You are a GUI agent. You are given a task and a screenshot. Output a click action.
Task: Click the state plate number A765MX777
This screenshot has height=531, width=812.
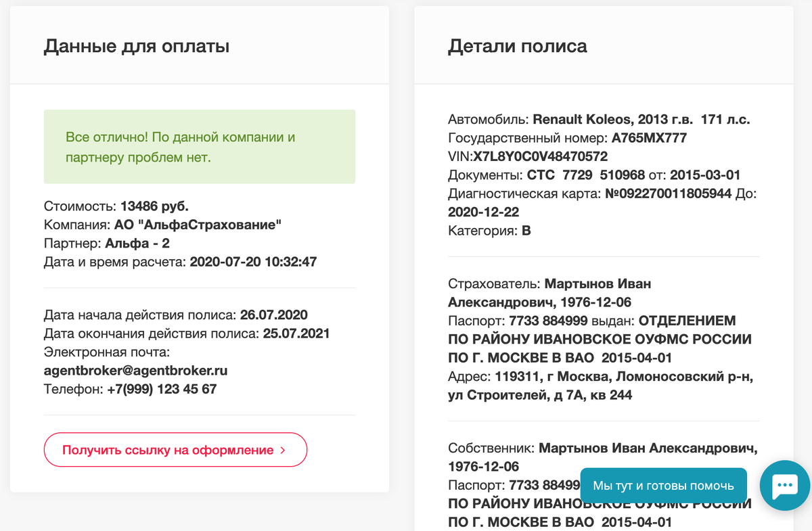tap(650, 138)
